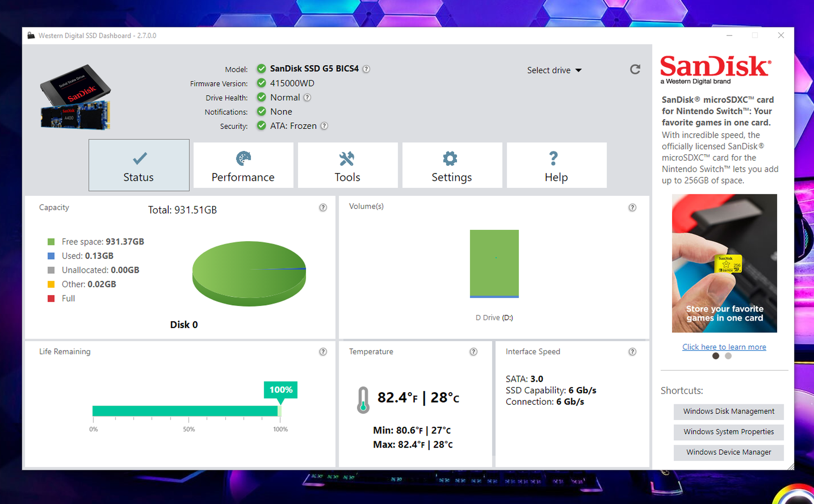The width and height of the screenshot is (814, 504).
Task: Click the Model green check icon
Action: pos(262,69)
